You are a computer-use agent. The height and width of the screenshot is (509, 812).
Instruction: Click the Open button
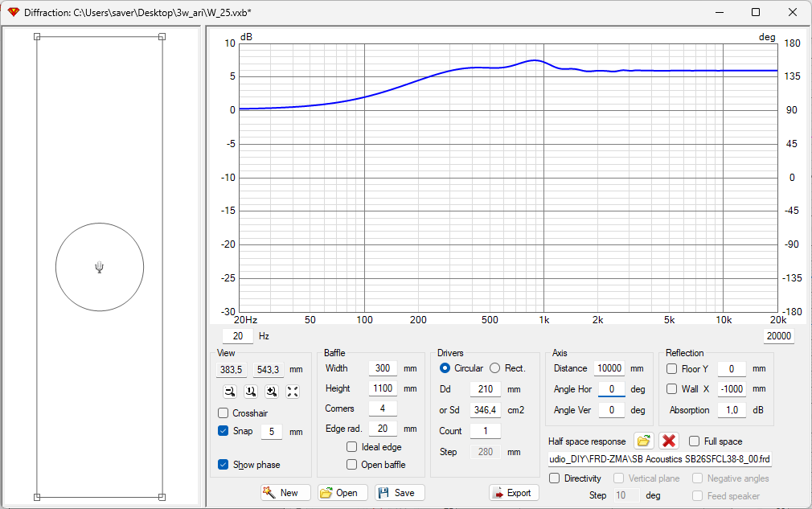[x=342, y=492]
